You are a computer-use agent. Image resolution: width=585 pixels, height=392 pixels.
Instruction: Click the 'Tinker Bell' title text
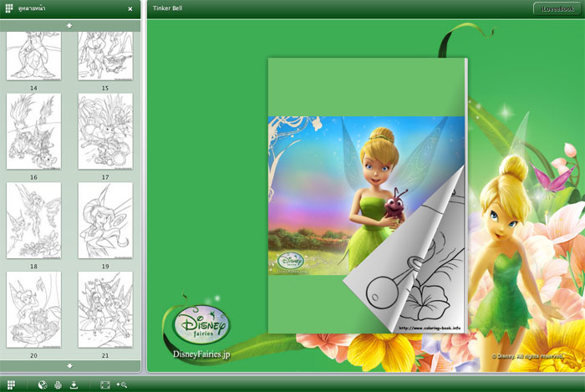(x=167, y=8)
